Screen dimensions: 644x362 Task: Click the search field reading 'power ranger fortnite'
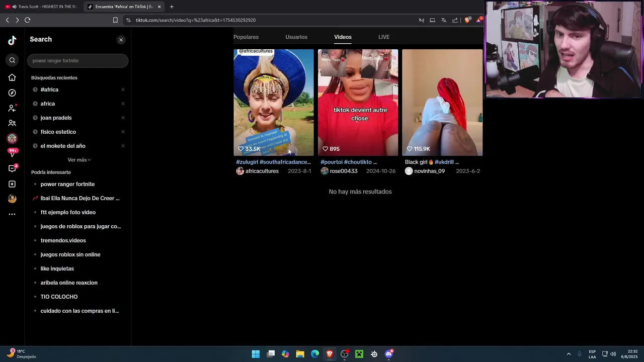point(77,60)
